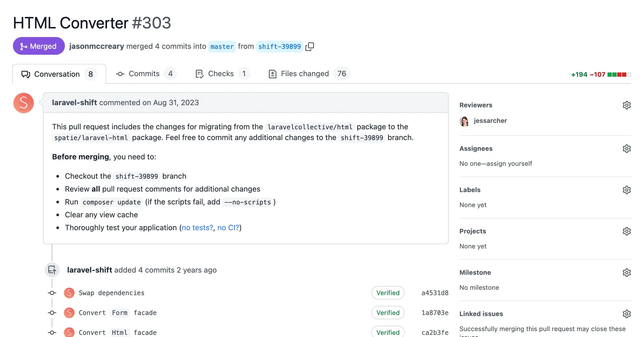This screenshot has height=337, width=644.
Task: Switch to the Files changed tab
Action: click(305, 74)
